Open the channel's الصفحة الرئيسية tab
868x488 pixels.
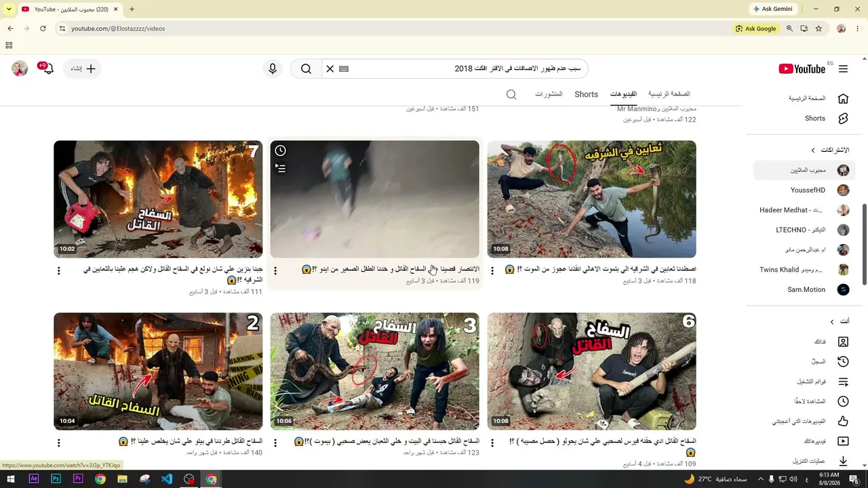pos(669,94)
